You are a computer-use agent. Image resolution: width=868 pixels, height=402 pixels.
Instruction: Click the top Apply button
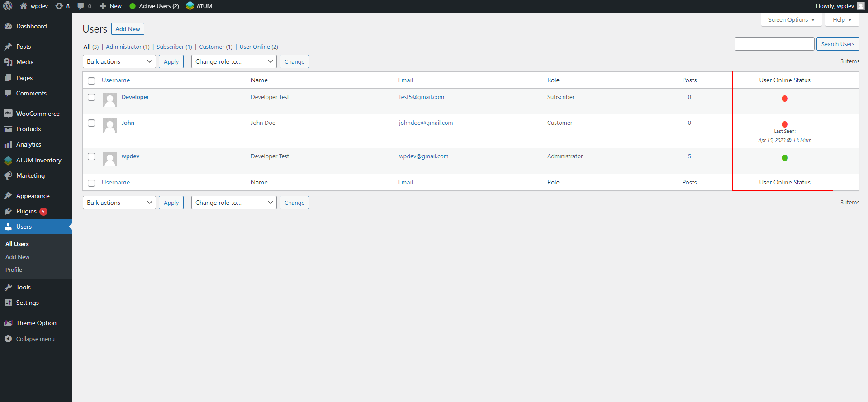point(171,61)
